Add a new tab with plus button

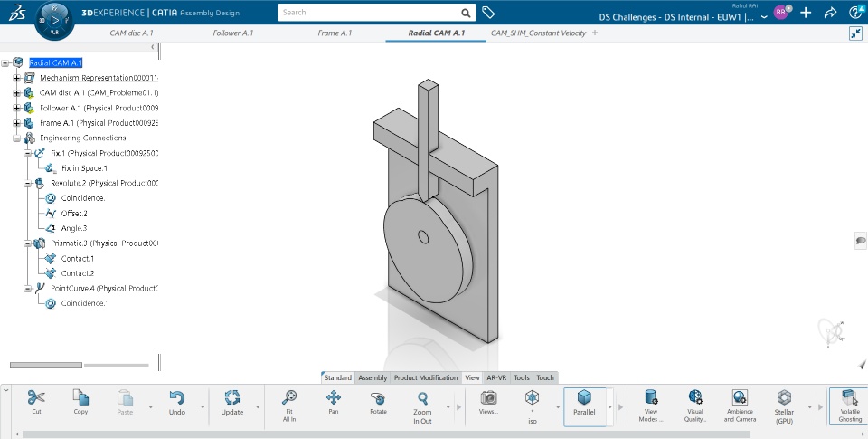click(x=595, y=33)
